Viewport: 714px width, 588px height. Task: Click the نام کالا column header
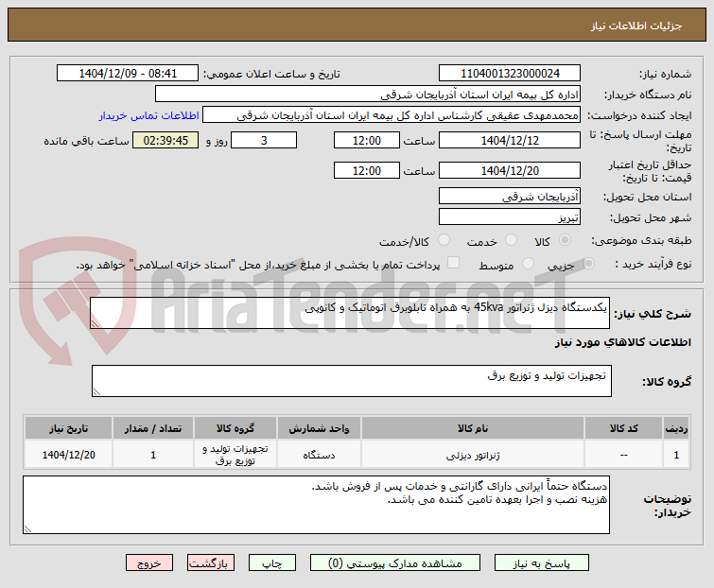[473, 428]
